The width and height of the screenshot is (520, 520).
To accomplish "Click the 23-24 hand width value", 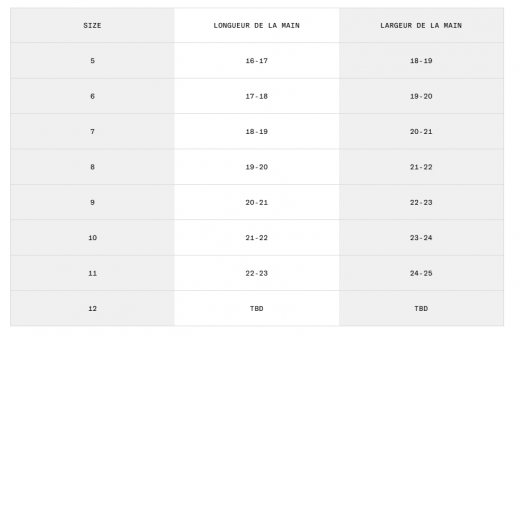I will tap(421, 238).
